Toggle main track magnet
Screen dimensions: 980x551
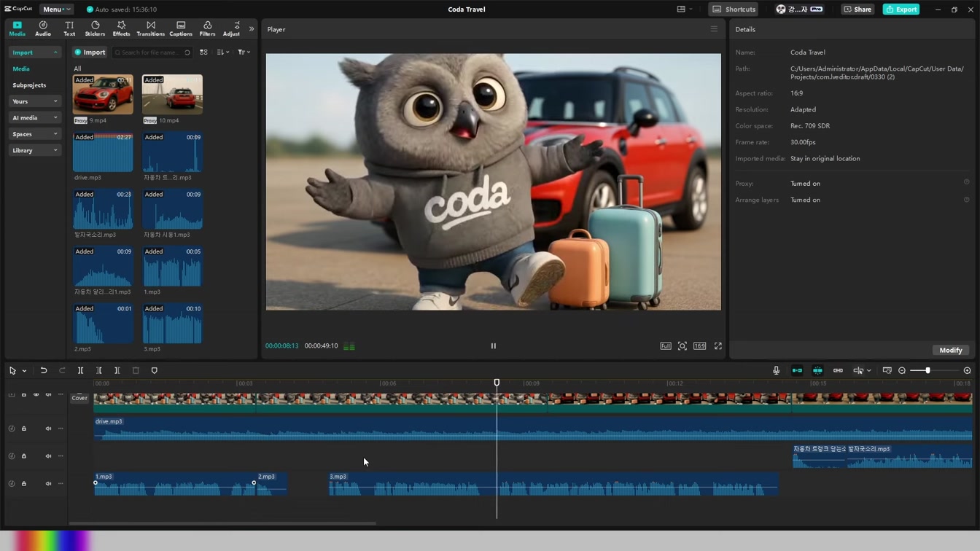[797, 370]
